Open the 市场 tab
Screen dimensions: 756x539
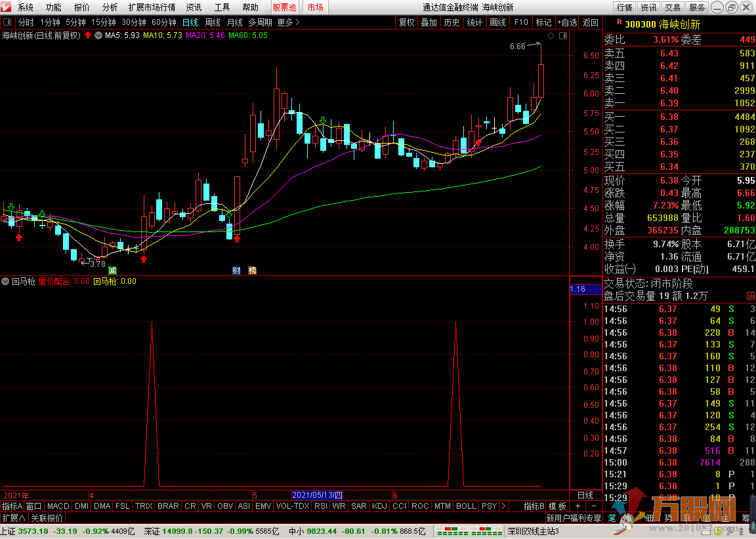point(315,7)
